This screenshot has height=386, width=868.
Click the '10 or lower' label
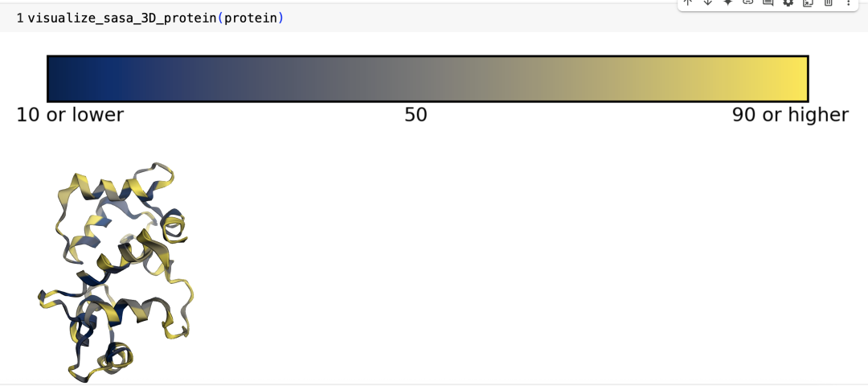pyautogui.click(x=70, y=115)
